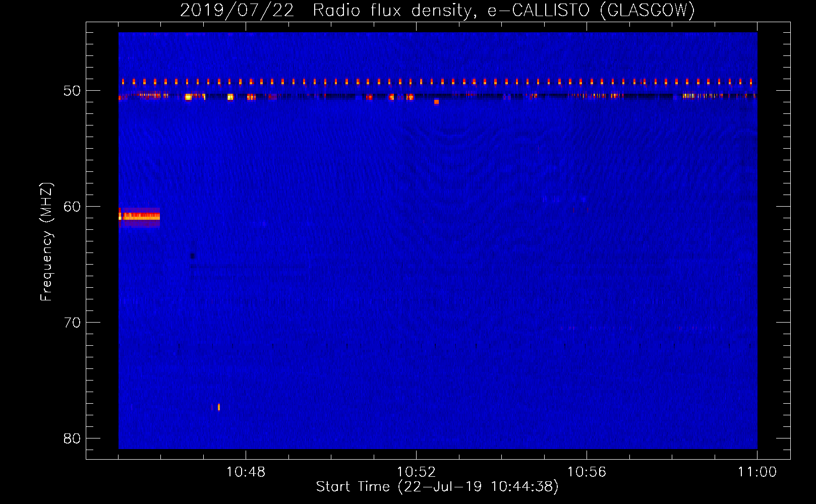Click the small orange spot near 77 MHz

click(x=219, y=407)
